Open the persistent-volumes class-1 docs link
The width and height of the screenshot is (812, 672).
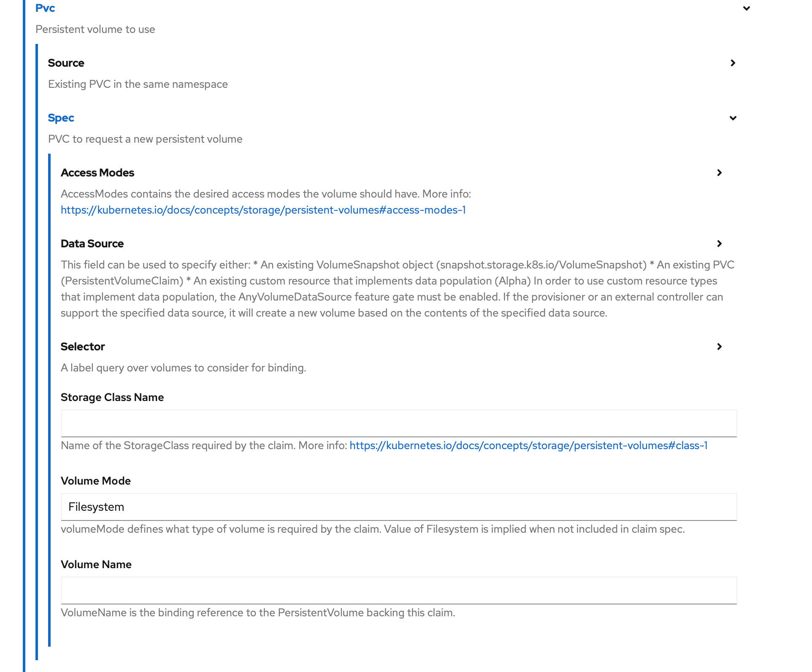click(529, 445)
